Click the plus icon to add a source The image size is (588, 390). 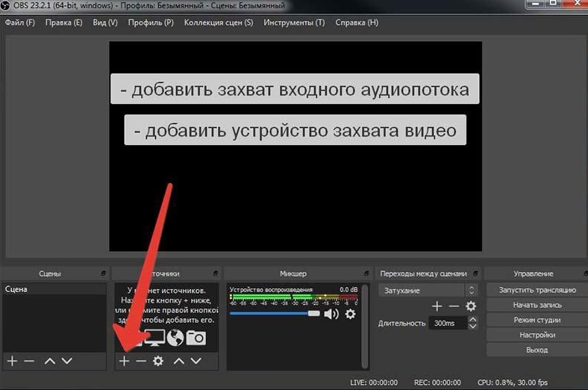pyautogui.click(x=125, y=361)
